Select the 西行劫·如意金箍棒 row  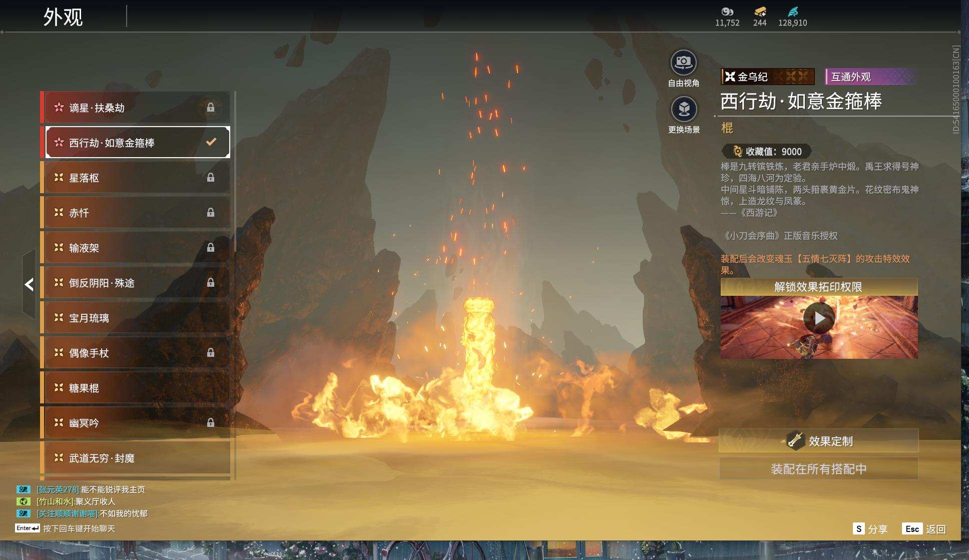coord(135,143)
